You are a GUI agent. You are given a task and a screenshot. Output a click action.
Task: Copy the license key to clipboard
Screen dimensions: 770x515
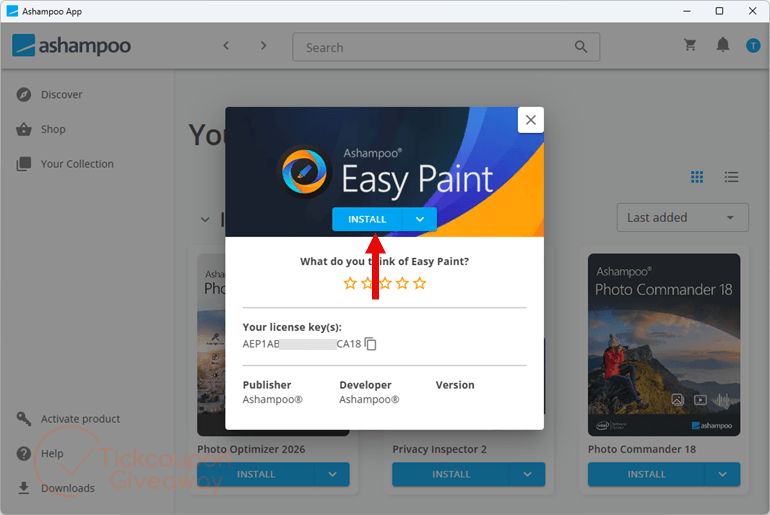371,344
